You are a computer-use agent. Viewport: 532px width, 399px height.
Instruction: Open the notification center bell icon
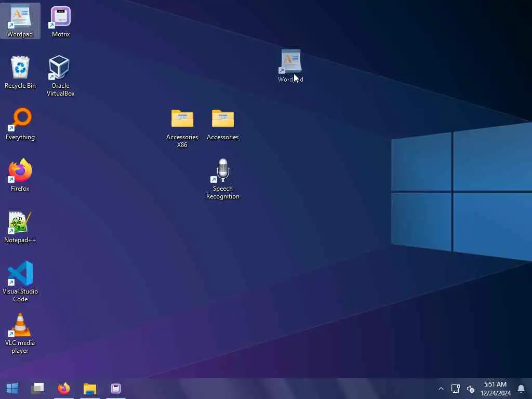(521, 389)
